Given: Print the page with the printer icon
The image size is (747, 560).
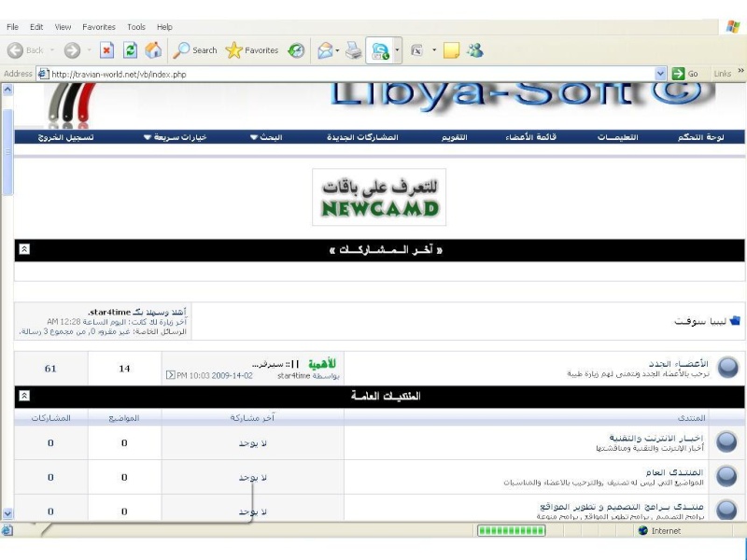Looking at the screenshot, I should (x=354, y=50).
